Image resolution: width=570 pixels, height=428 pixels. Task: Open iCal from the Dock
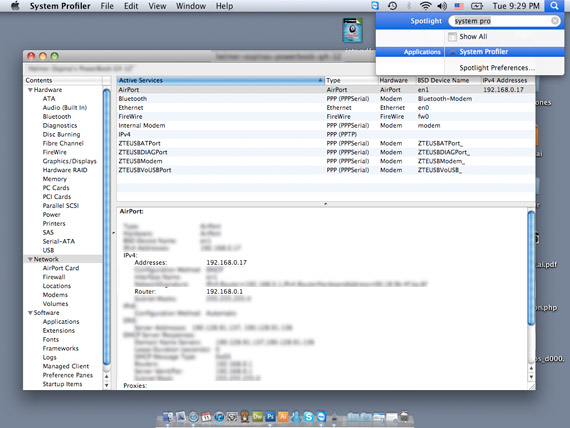pyautogui.click(x=206, y=417)
